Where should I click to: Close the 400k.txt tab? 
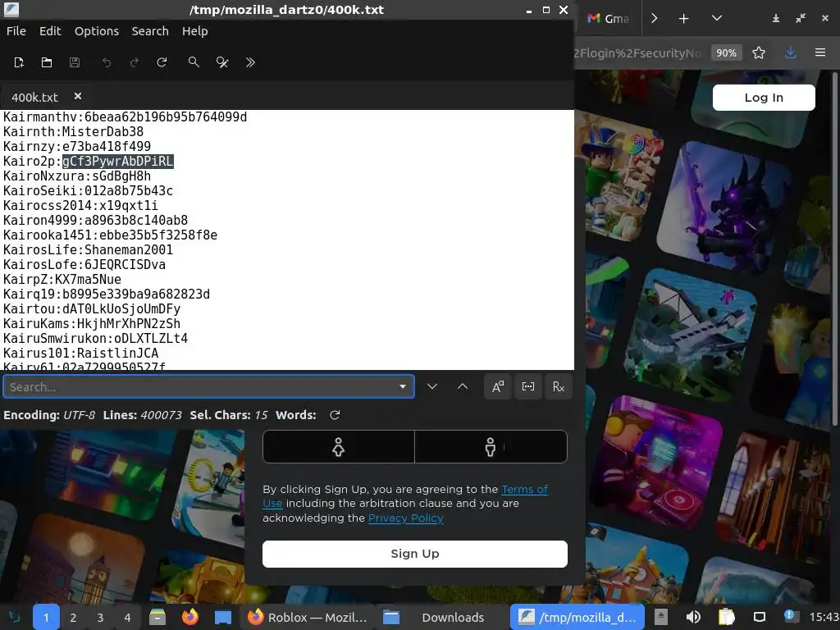[x=78, y=97]
